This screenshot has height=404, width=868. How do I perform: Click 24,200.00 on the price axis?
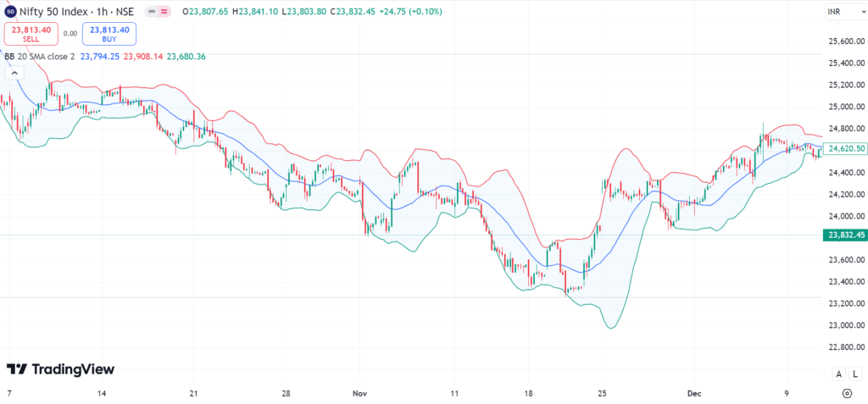[x=847, y=195]
